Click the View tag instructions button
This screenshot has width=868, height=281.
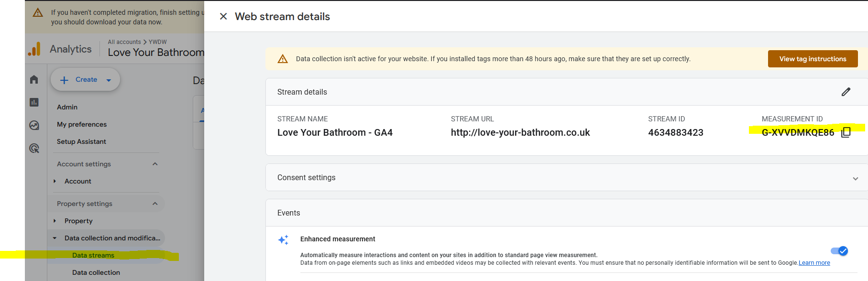813,58
